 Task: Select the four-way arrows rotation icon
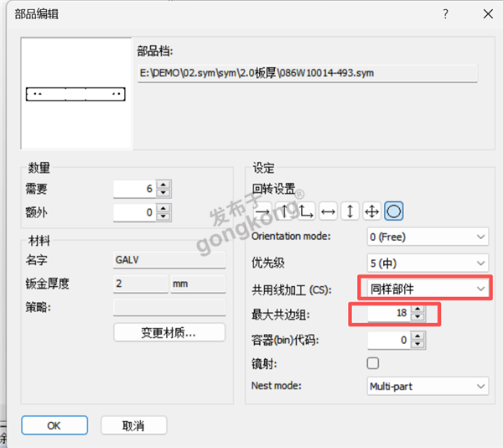372,210
